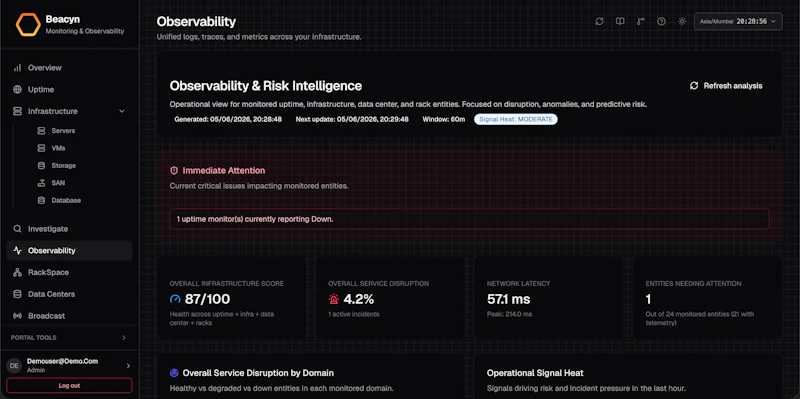Click the Investigate magnifier icon
The image size is (800, 399).
tap(17, 229)
